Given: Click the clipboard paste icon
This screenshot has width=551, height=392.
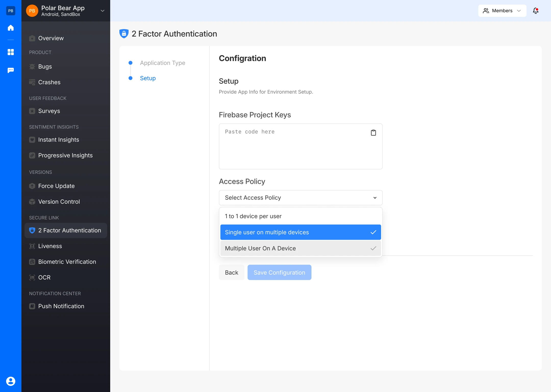Looking at the screenshot, I should tap(373, 133).
